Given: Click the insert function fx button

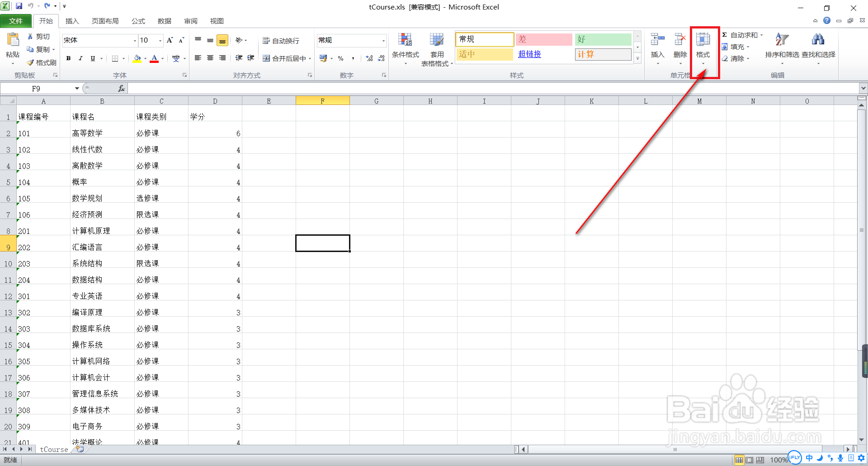Looking at the screenshot, I should (x=121, y=89).
